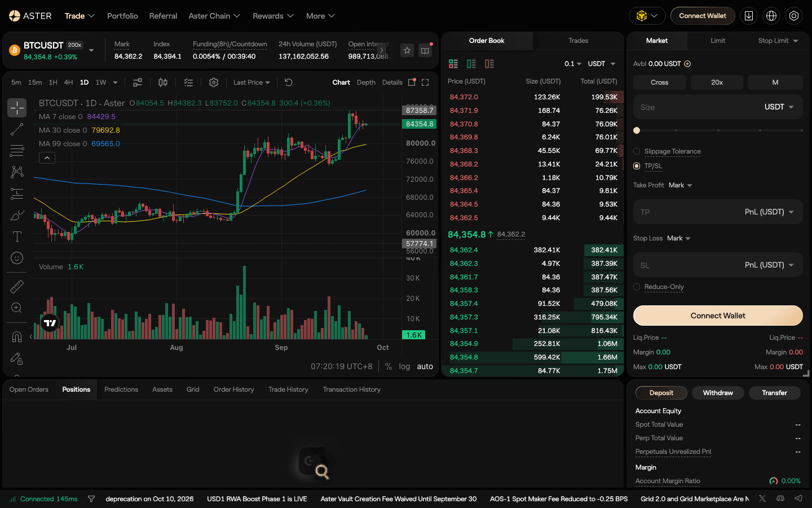Open Size currency USDT dropdown
812x508 pixels.
779,107
